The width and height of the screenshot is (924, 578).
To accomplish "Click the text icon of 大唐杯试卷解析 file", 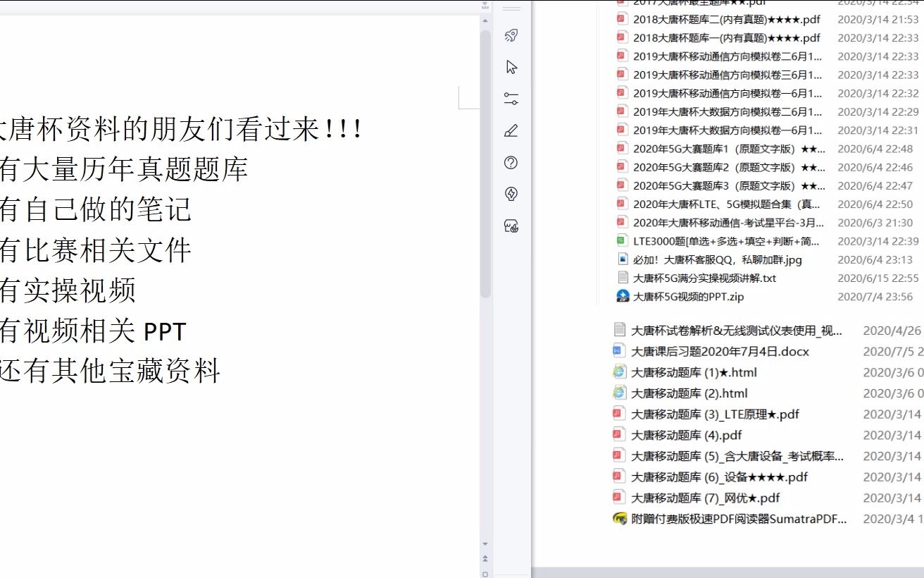I will click(619, 330).
